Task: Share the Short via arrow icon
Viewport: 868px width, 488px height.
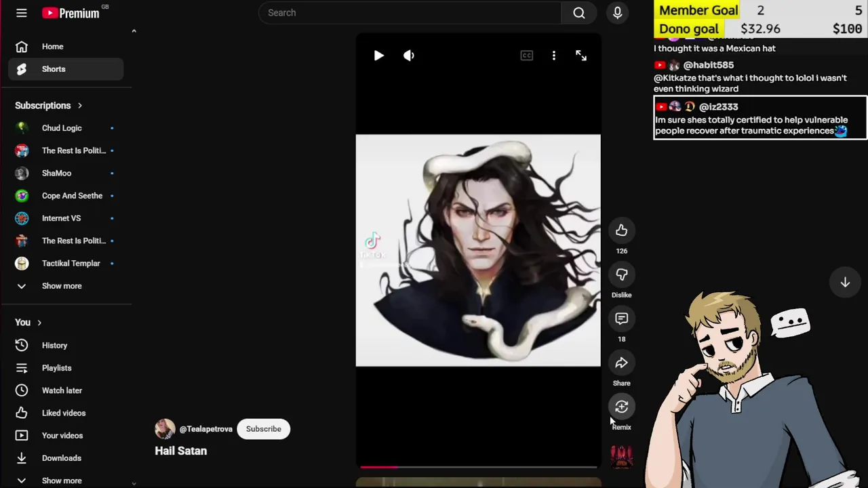Action: coord(622,363)
